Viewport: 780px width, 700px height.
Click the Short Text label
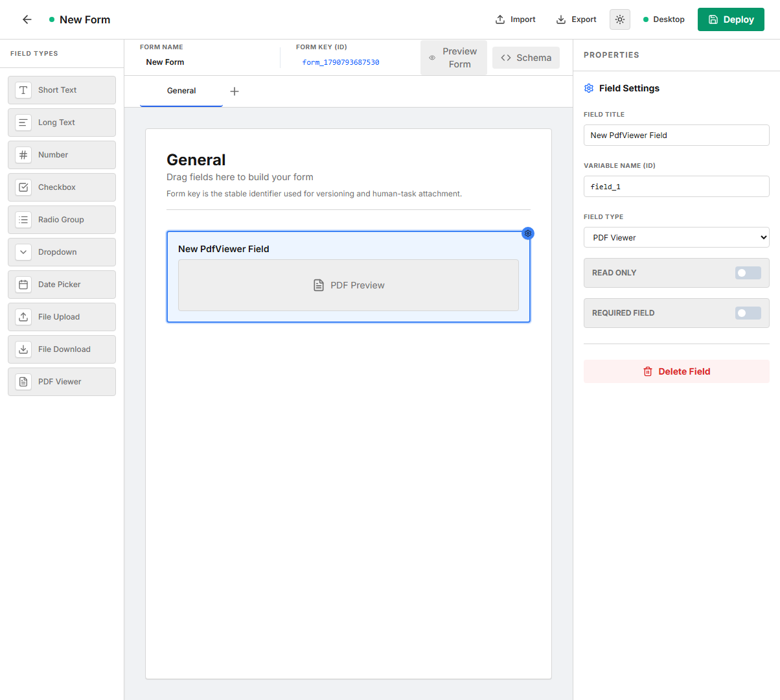57,90
